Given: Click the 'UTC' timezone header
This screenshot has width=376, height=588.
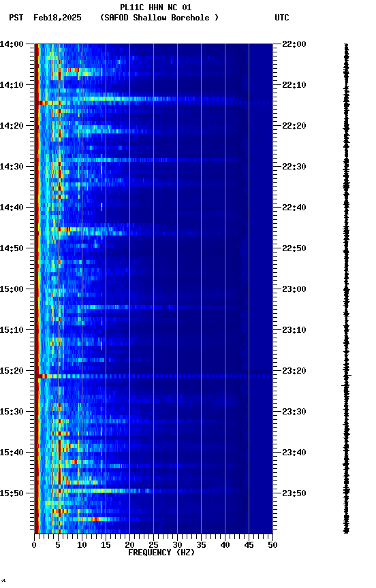Looking at the screenshot, I should [x=282, y=18].
